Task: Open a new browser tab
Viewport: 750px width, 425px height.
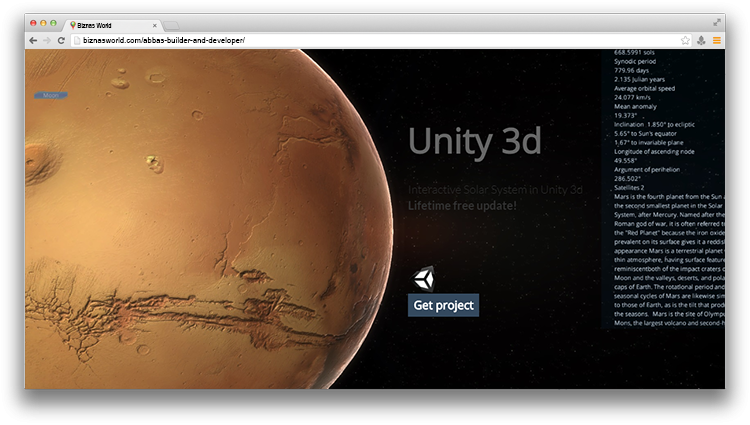Action: [171, 26]
